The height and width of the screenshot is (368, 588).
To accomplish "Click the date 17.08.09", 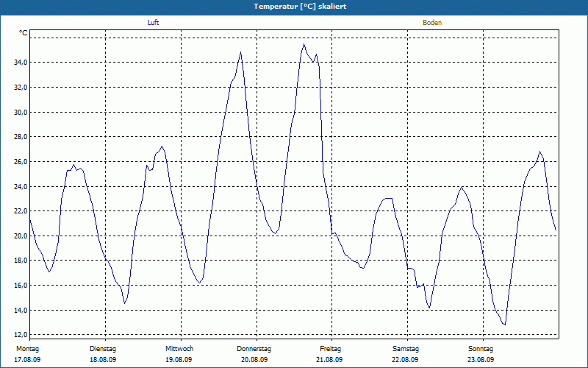I will click(27, 360).
